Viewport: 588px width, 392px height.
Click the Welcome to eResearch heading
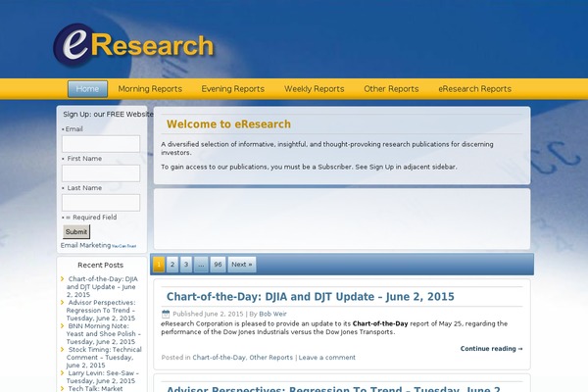(x=228, y=124)
